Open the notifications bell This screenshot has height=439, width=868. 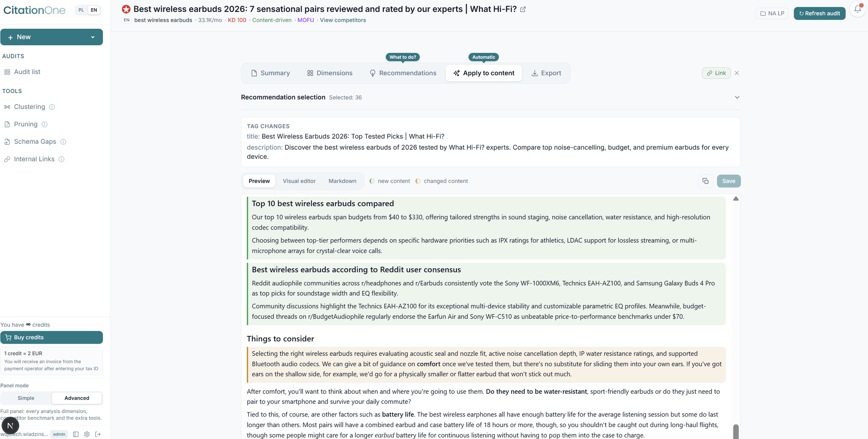857,9
